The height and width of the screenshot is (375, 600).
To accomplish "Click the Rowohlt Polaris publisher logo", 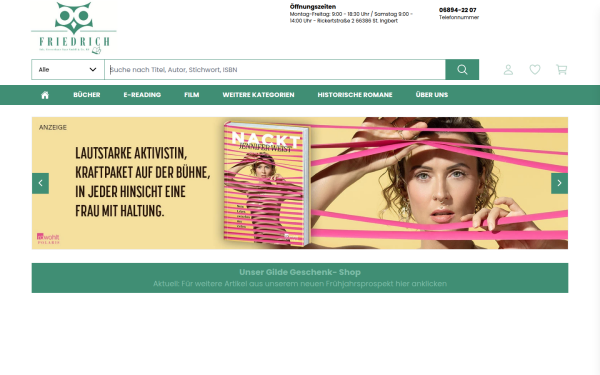I will [48, 238].
